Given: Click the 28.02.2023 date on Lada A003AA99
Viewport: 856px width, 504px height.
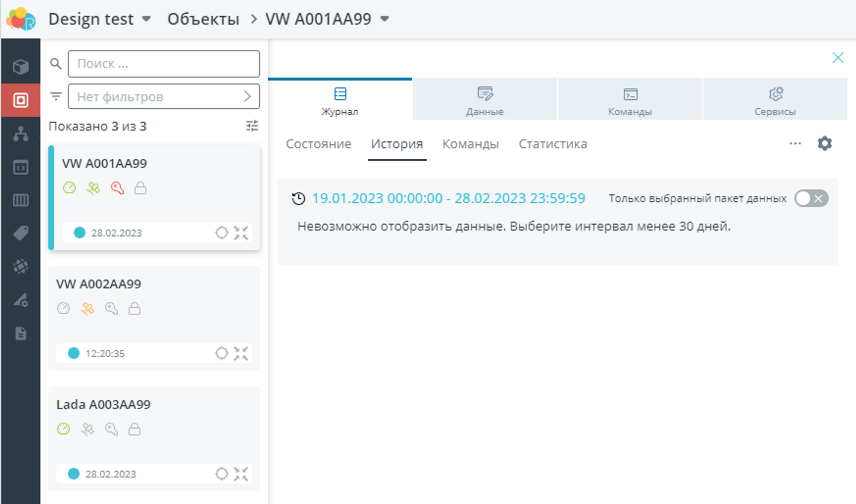Looking at the screenshot, I should click(110, 474).
